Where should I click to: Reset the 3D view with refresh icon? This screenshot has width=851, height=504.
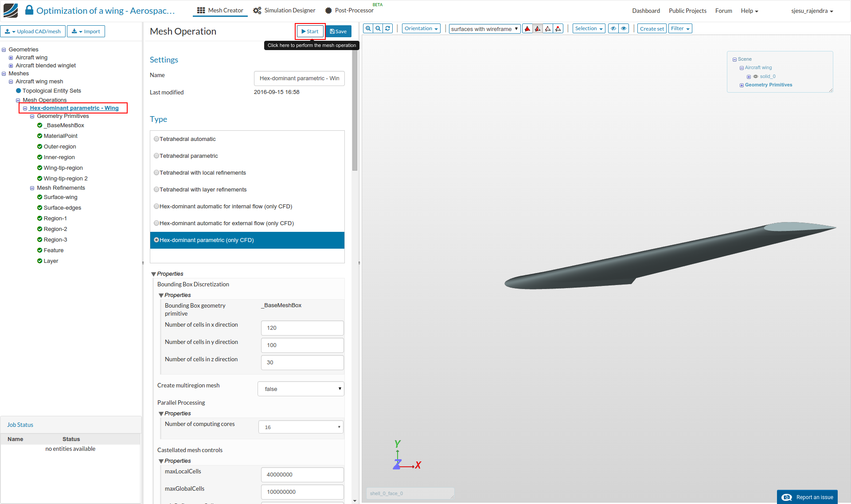point(388,28)
